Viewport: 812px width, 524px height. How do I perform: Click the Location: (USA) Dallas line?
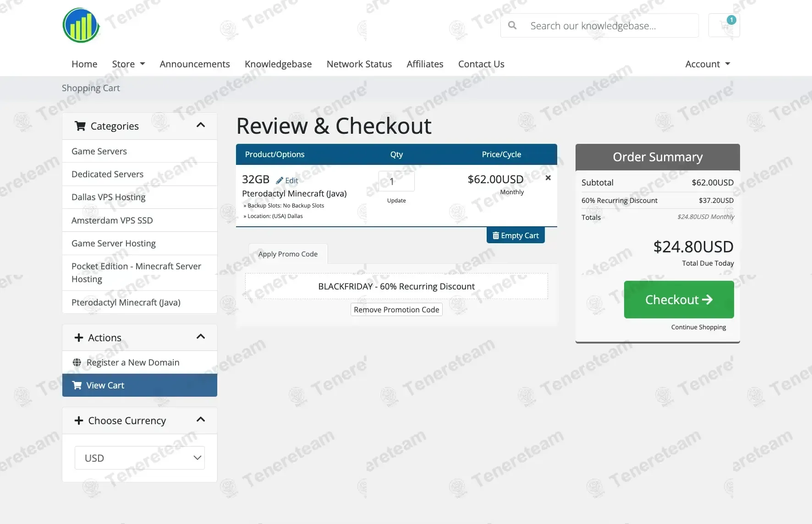pyautogui.click(x=273, y=216)
